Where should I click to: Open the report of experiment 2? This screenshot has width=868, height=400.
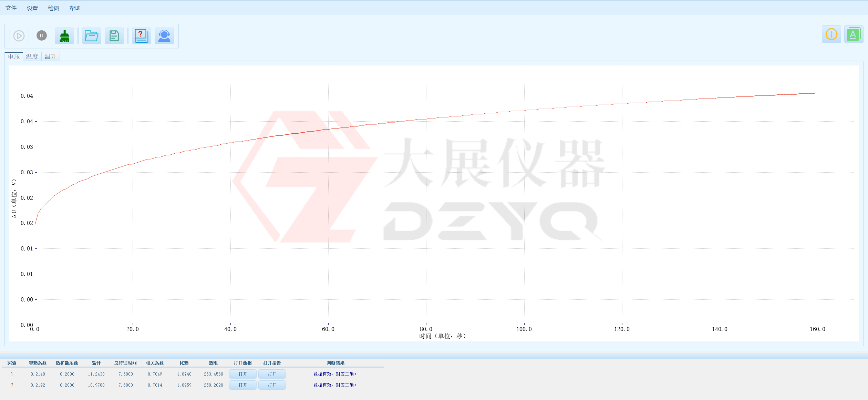pyautogui.click(x=272, y=385)
